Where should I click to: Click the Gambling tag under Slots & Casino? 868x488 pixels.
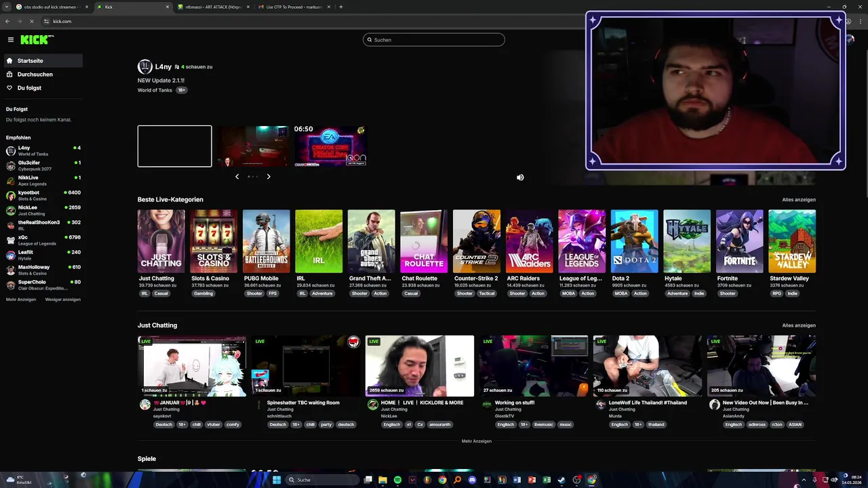tap(203, 293)
